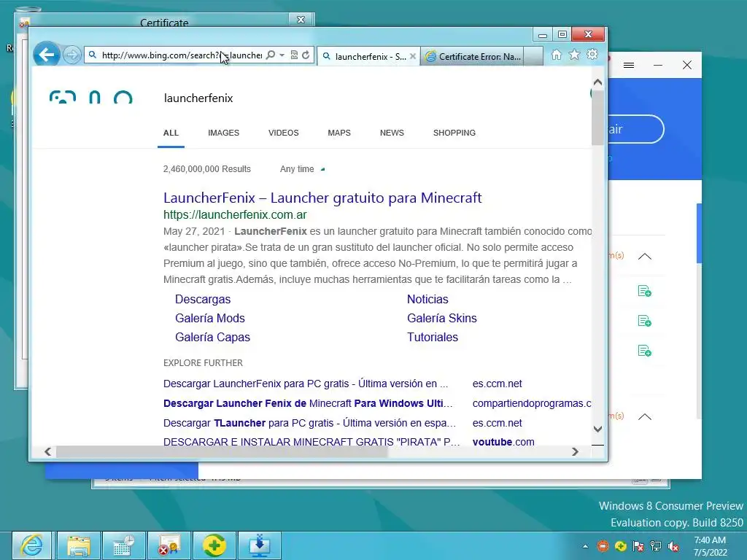Click the vertical scrollbar down arrow
This screenshot has height=560, width=747.
tap(598, 429)
